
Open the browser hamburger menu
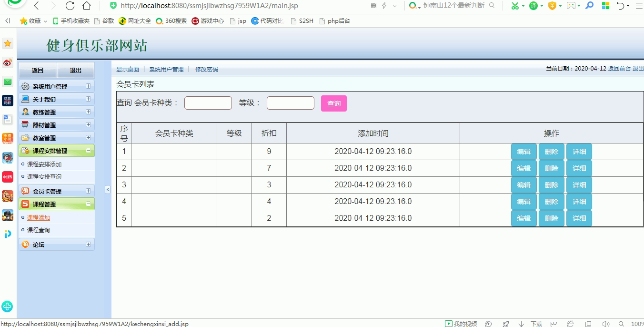(639, 6)
